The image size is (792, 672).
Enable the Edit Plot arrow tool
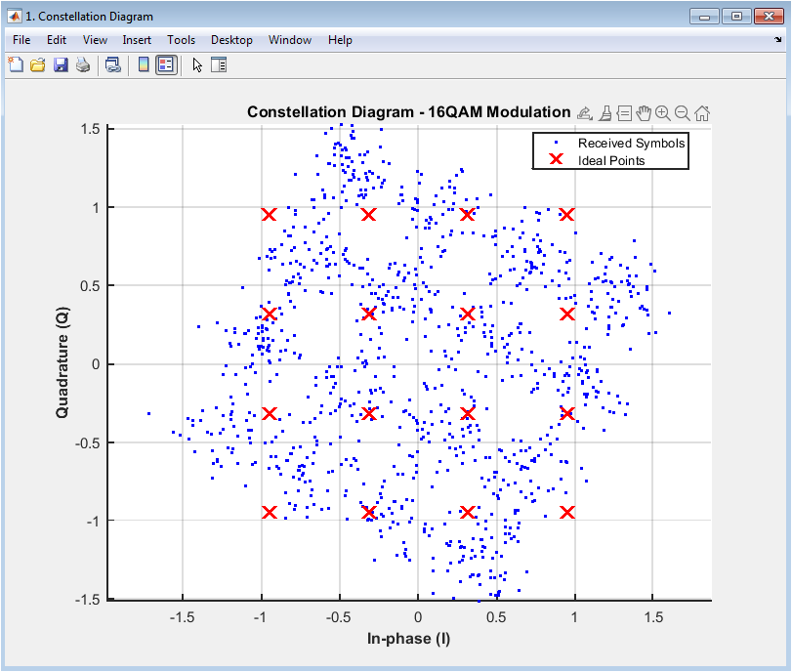197,64
